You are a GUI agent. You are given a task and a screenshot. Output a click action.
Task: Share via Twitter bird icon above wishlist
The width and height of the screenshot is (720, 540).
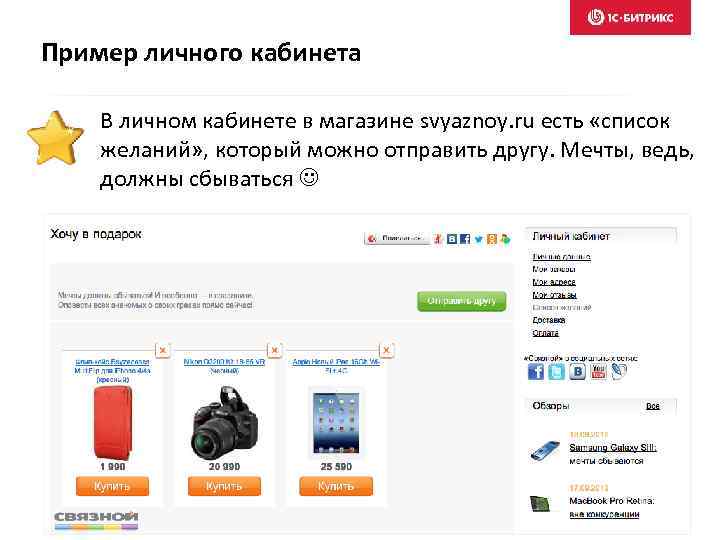pyautogui.click(x=478, y=239)
